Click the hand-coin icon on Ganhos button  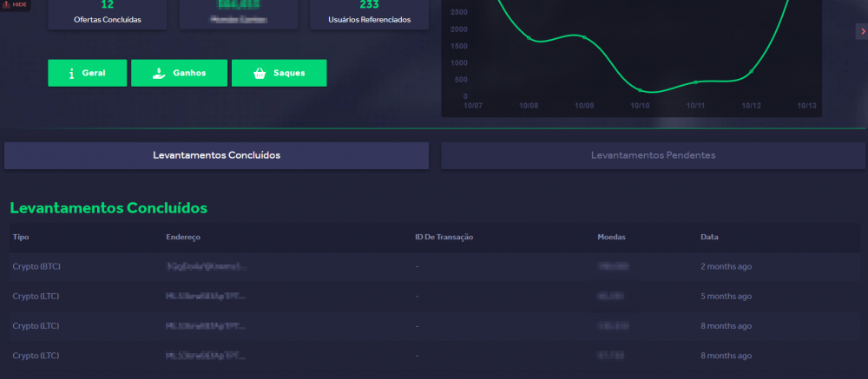click(157, 74)
